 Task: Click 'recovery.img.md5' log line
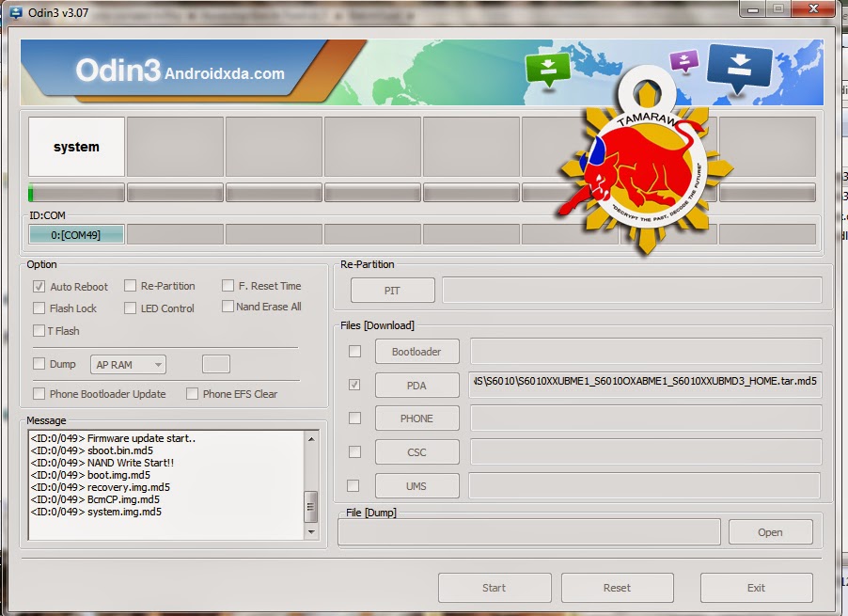(x=101, y=487)
